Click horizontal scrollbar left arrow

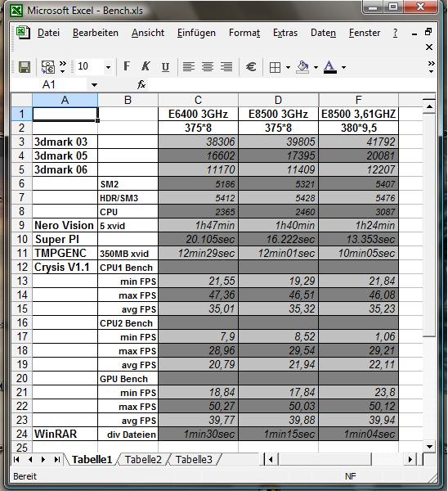click(x=271, y=459)
